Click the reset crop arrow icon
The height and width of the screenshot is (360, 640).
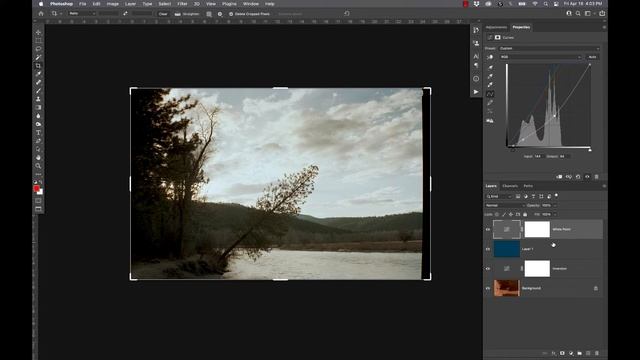[x=347, y=13]
